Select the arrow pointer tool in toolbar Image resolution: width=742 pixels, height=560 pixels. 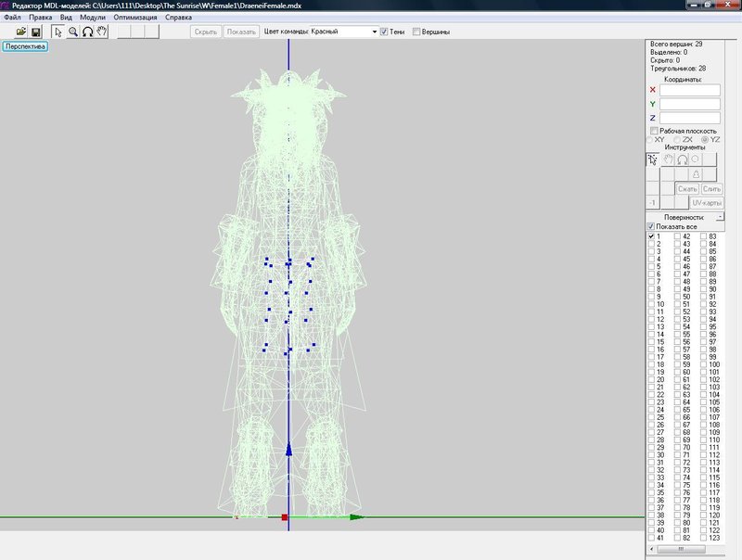click(58, 32)
